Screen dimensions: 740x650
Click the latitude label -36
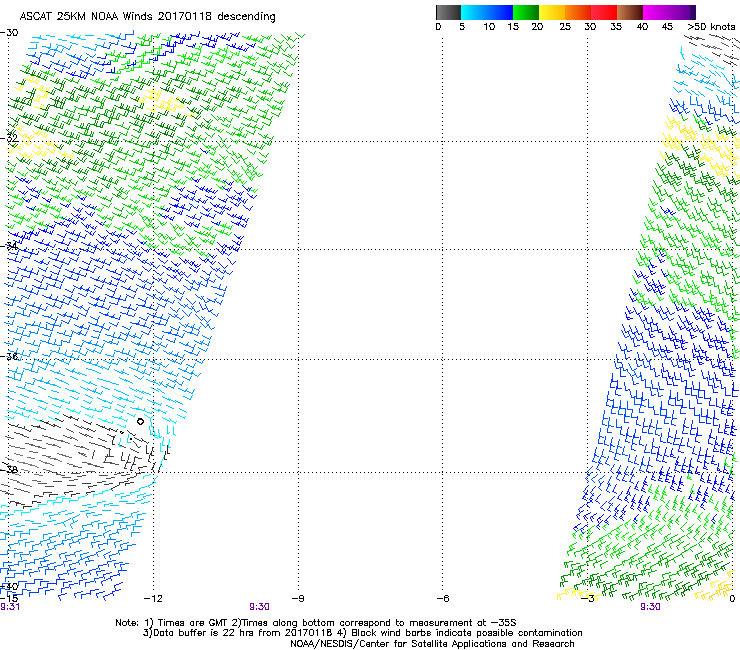[9, 356]
